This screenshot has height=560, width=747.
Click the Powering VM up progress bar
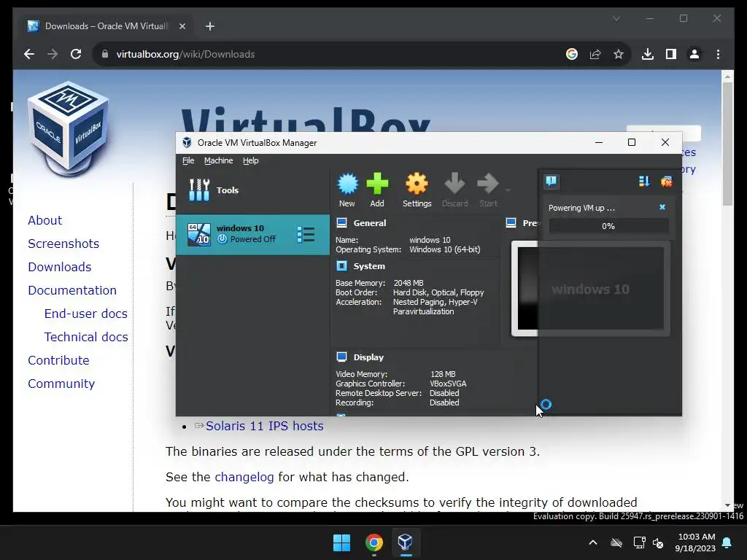(x=608, y=226)
